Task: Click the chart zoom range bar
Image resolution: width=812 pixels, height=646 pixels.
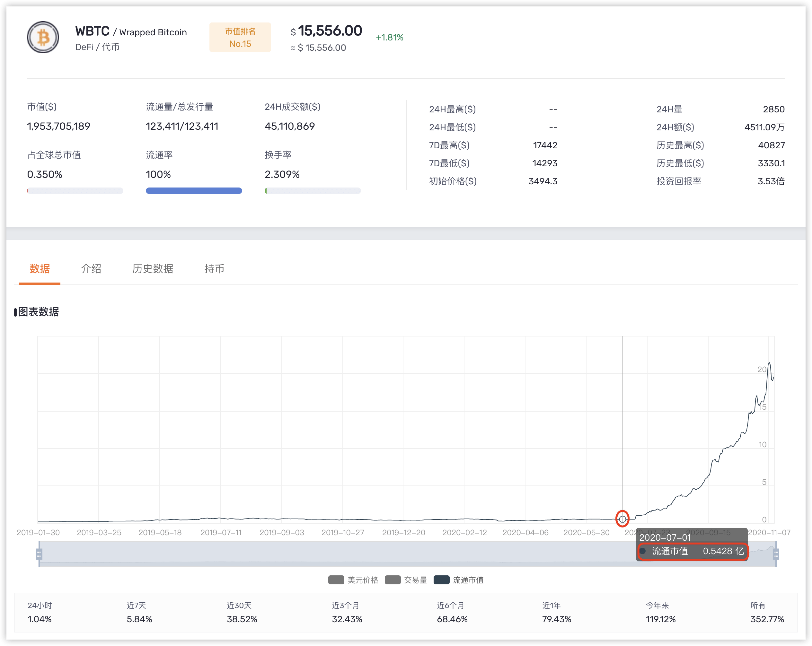Action: (x=407, y=554)
